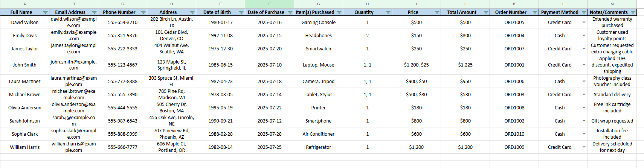Open the Order Number filter icon

(x=535, y=12)
